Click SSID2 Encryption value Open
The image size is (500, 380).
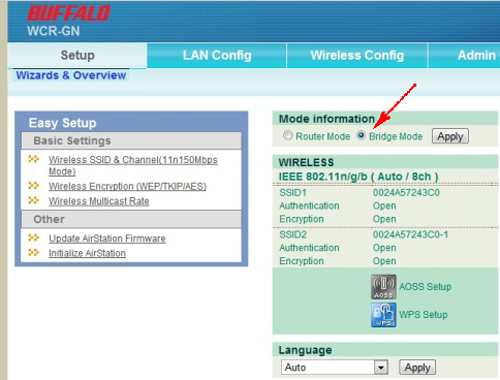(x=385, y=261)
